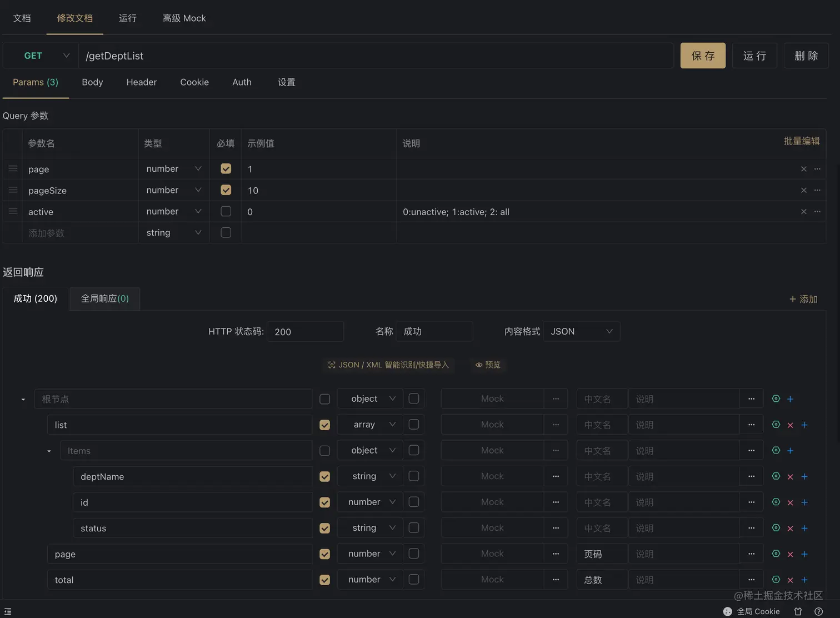The width and height of the screenshot is (840, 618).
Task: Click the 删除 button
Action: click(806, 56)
